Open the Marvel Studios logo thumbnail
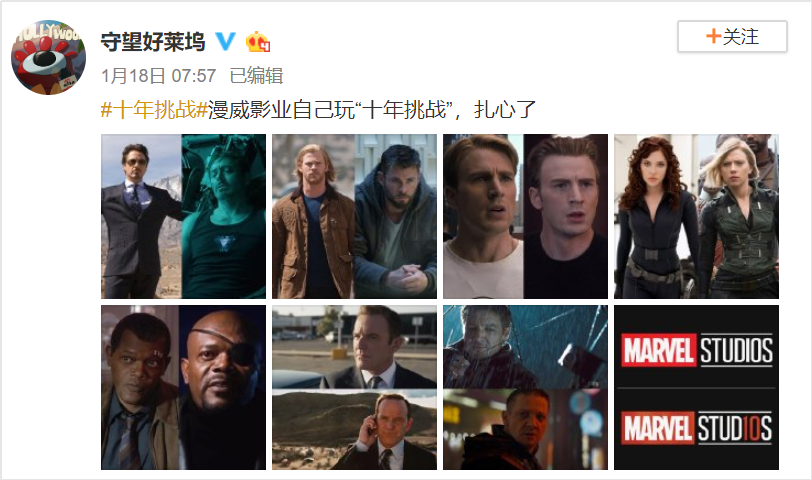Screen dimensions: 812x480 [x=696, y=387]
